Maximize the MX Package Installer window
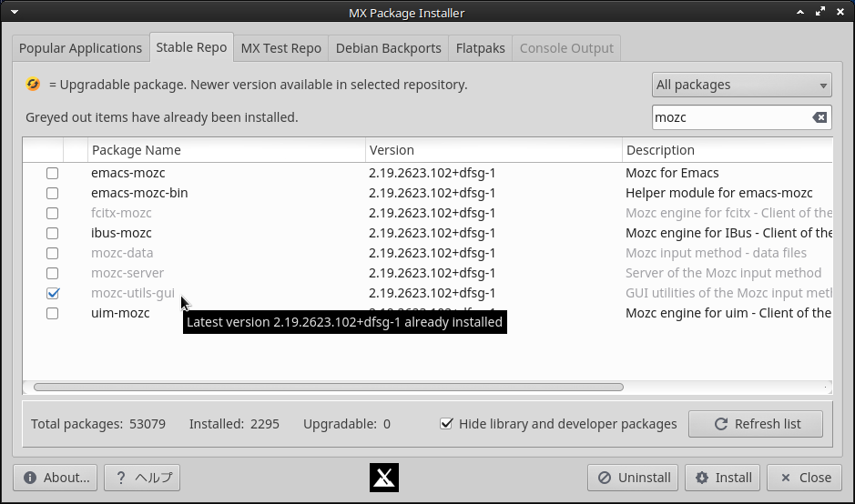 click(x=820, y=12)
